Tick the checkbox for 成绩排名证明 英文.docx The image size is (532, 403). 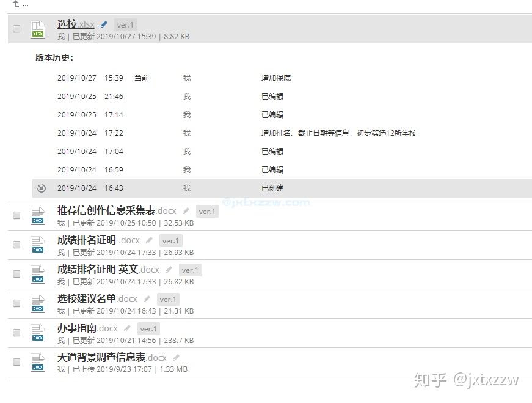16,274
